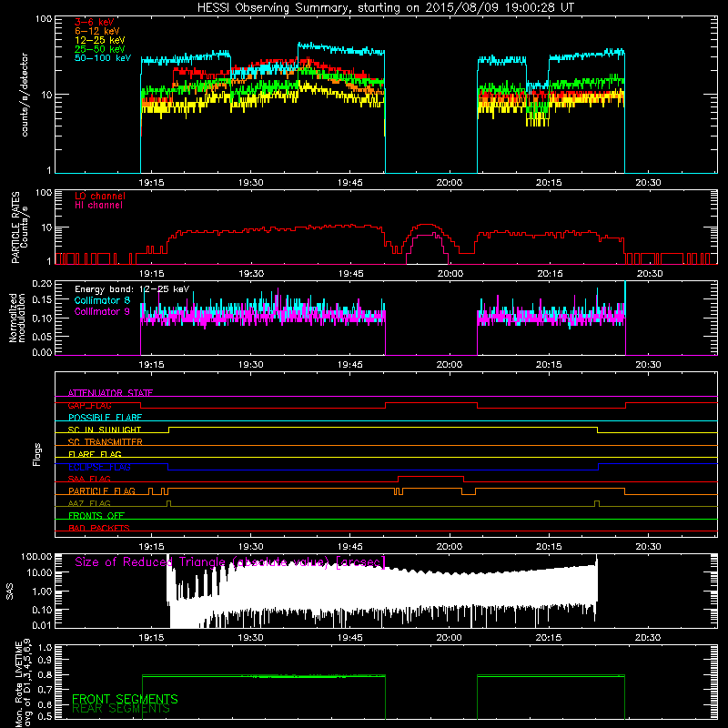Select the 25-50 keV legend label

100,49
